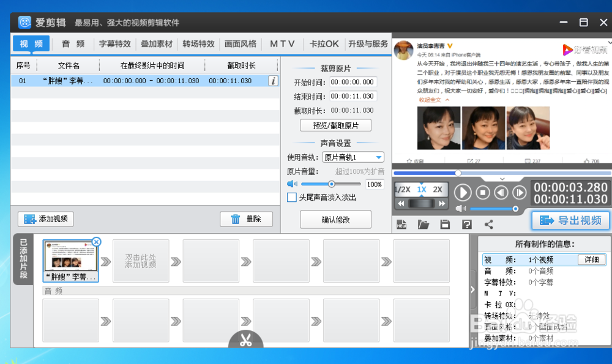Enable 头尾声音淡入淡出 fade option
Viewport: 612px width, 364px height.
tap(292, 197)
